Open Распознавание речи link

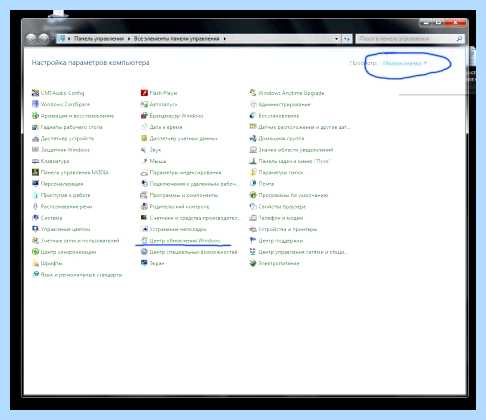pyautogui.click(x=66, y=206)
